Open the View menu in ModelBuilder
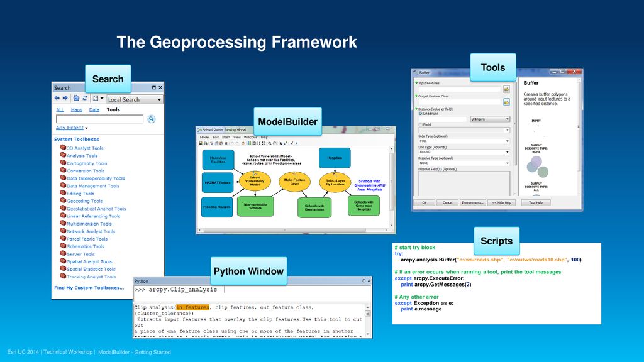The height and width of the screenshot is (362, 644). point(237,137)
